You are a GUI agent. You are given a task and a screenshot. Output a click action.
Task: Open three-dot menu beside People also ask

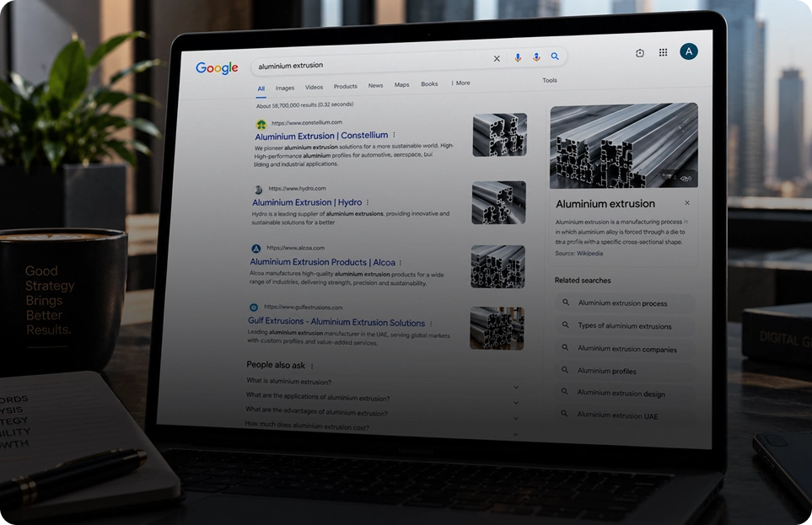click(x=312, y=366)
